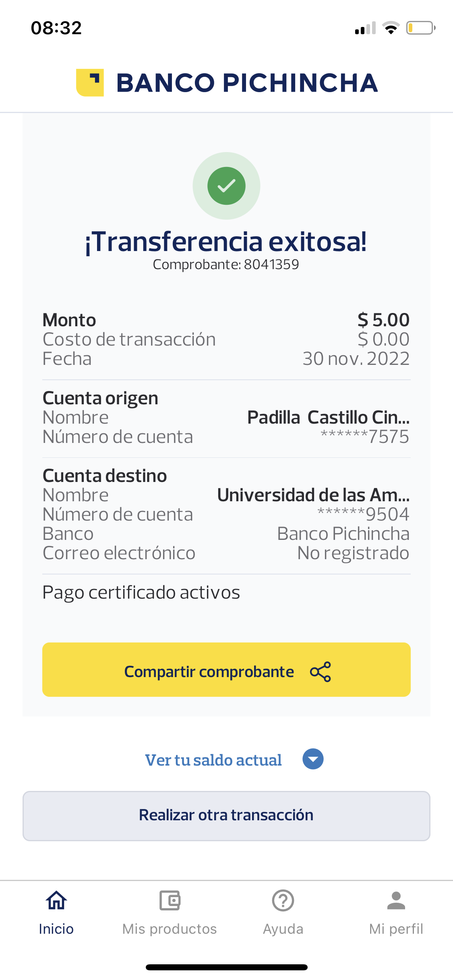The width and height of the screenshot is (453, 980).
Task: Open Mis productos wallet icon
Action: 170,900
